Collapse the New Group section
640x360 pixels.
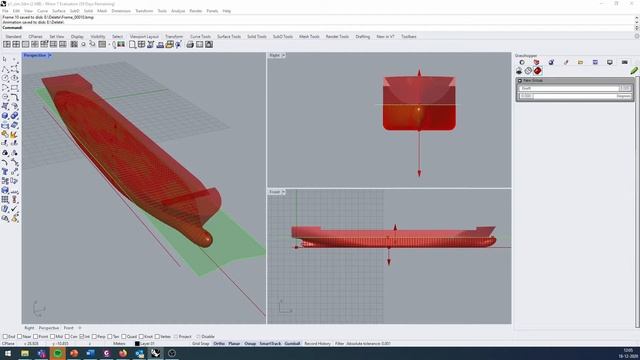pyautogui.click(x=520, y=81)
